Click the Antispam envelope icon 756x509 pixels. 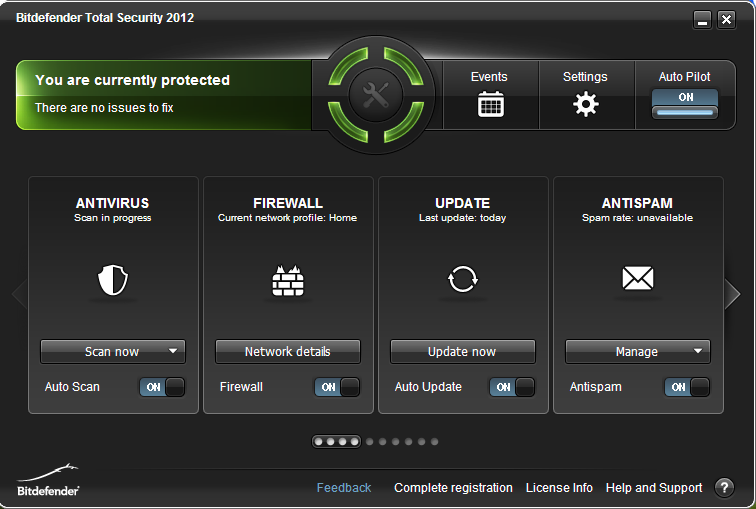638,278
